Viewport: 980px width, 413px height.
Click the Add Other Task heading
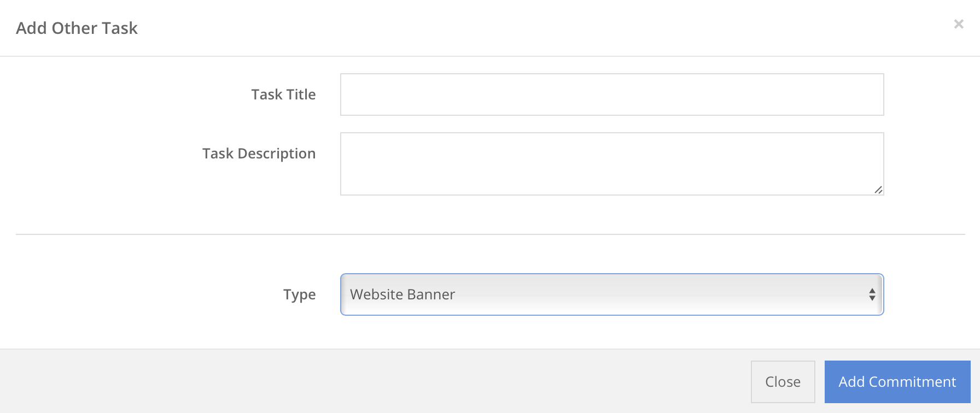(77, 28)
